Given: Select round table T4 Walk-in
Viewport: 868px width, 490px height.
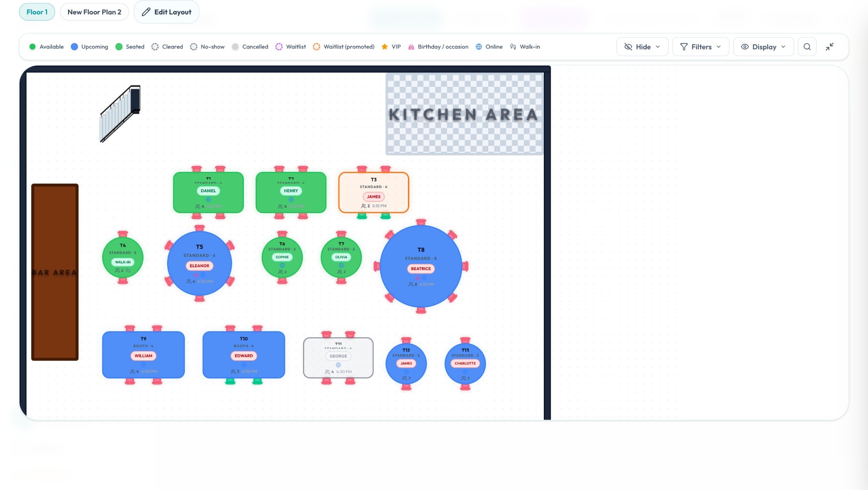Looking at the screenshot, I should 123,257.
